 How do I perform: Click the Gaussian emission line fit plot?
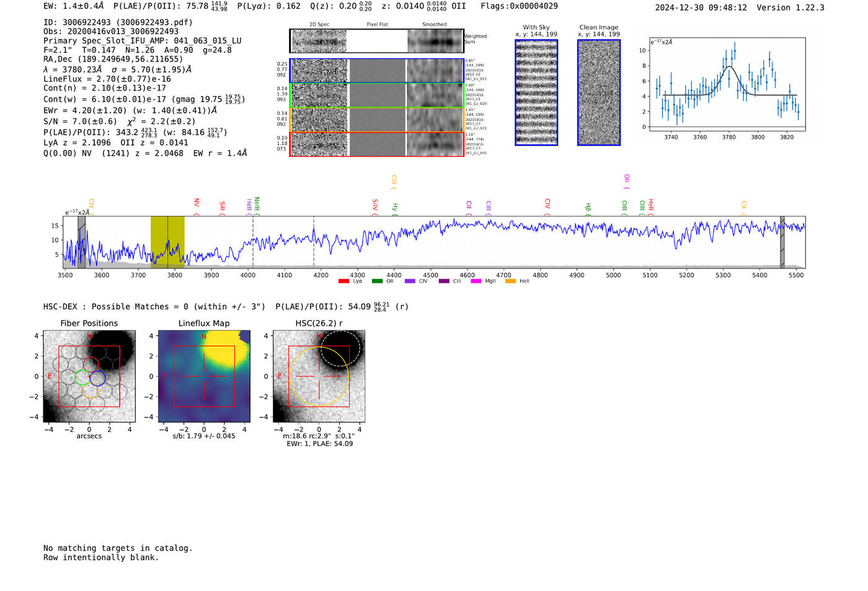point(727,84)
